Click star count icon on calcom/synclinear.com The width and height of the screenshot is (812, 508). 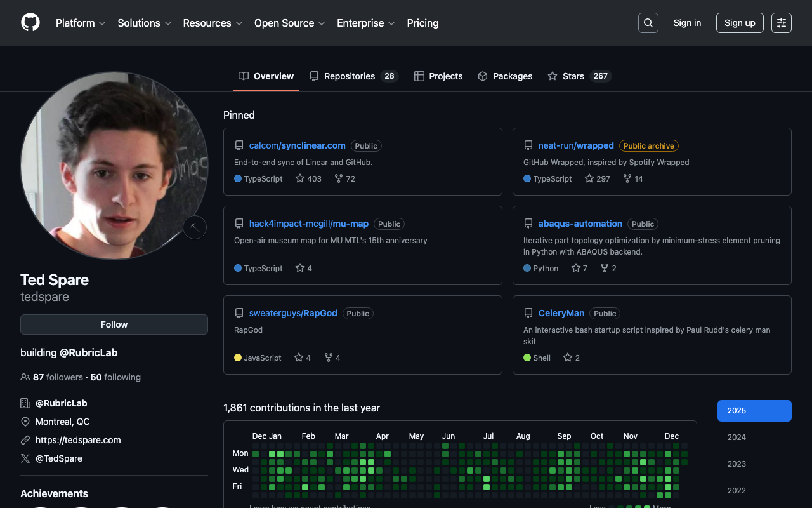[x=300, y=178]
